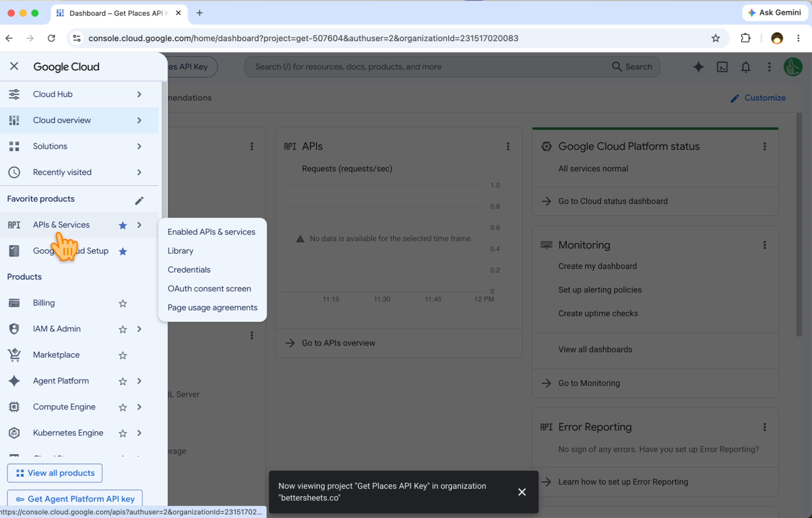This screenshot has width=812, height=518.
Task: Expand the Solutions submenu arrow
Action: [x=139, y=146]
